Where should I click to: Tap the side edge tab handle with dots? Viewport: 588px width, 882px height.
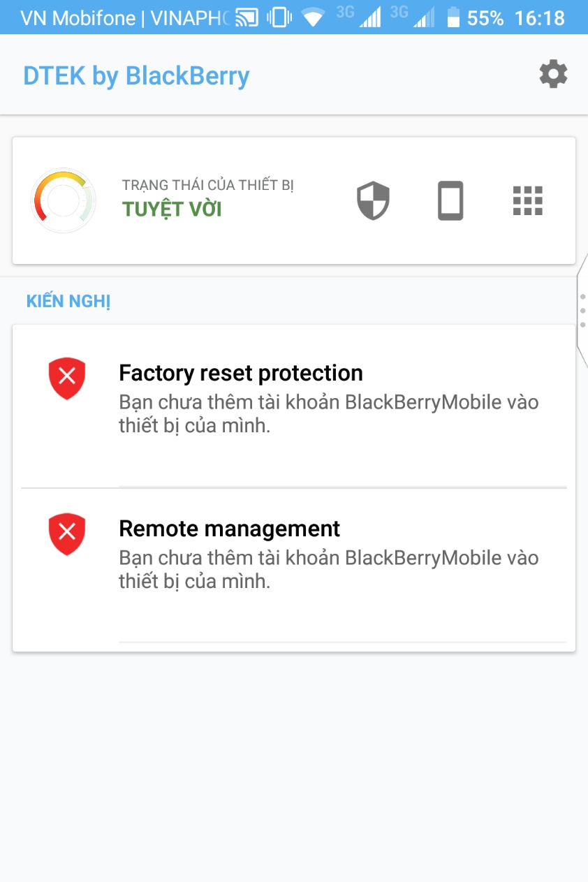pos(582,309)
